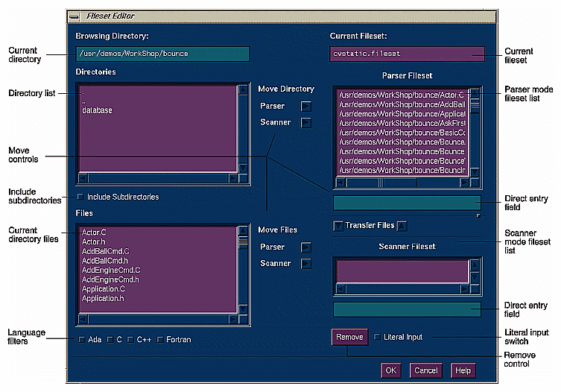The image size is (561, 392).
Task: Click the Move Files Parser arrow button
Action: pos(306,247)
